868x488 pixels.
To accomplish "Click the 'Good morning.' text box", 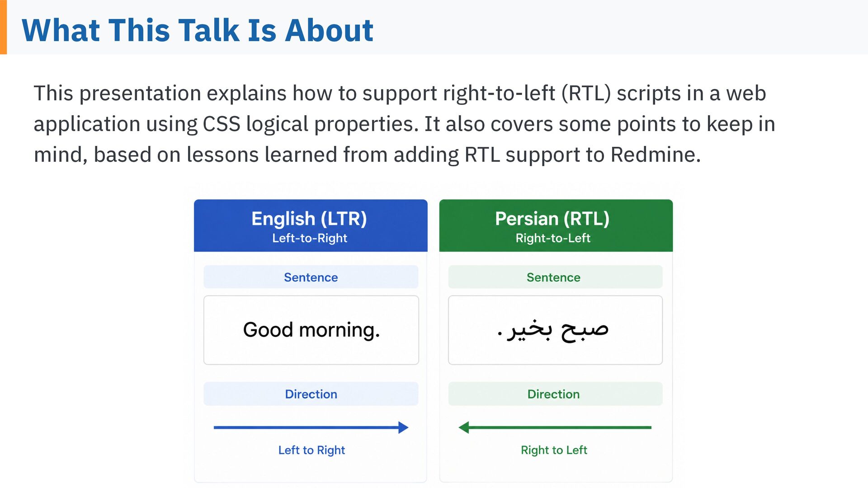I will pos(311,330).
